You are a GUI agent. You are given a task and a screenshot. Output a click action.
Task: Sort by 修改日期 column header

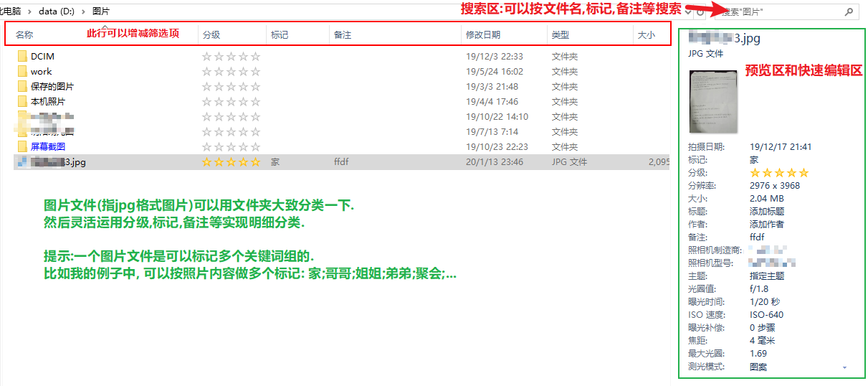483,34
